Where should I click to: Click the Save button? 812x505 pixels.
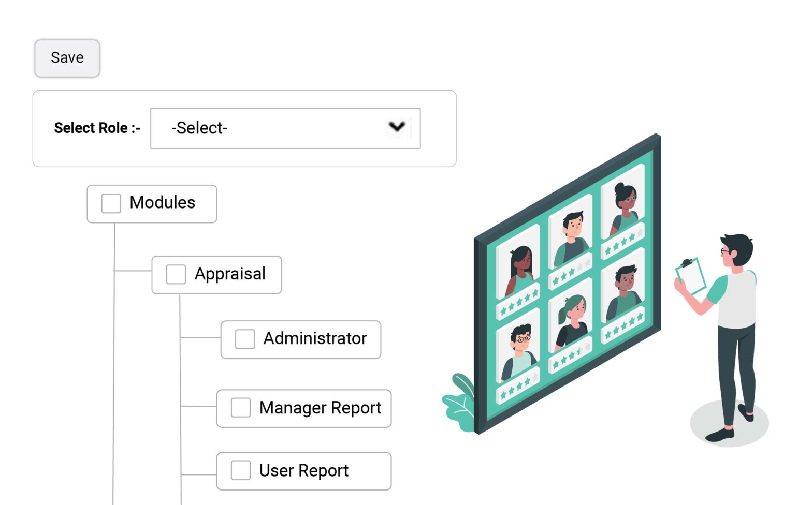pyautogui.click(x=66, y=58)
